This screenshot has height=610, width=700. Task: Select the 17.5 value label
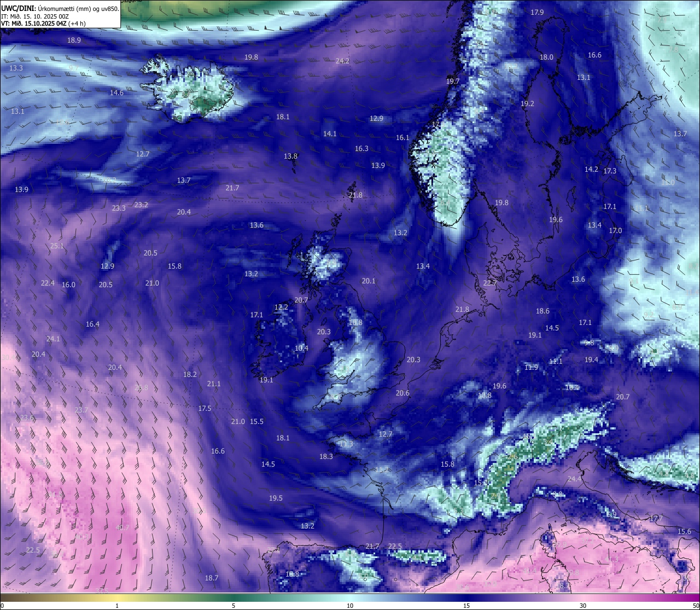[x=205, y=408]
